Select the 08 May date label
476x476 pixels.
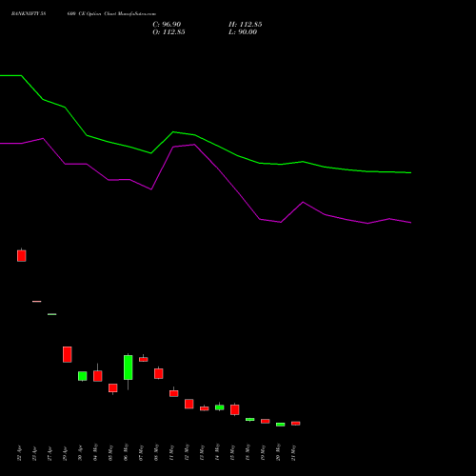[157, 452]
